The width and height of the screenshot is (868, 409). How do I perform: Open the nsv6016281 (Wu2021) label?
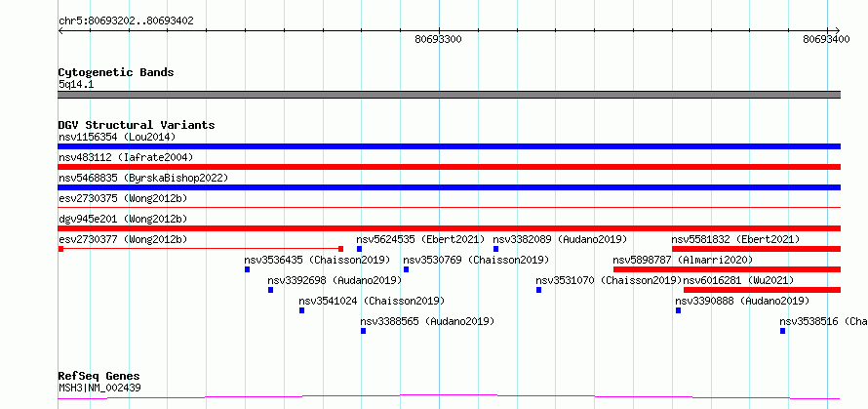click(x=738, y=280)
